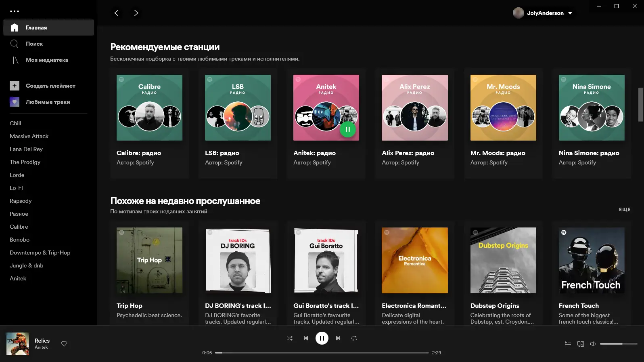Click Похоже на недавно прослушанное heading
This screenshot has height=362, width=644.
[x=185, y=201]
